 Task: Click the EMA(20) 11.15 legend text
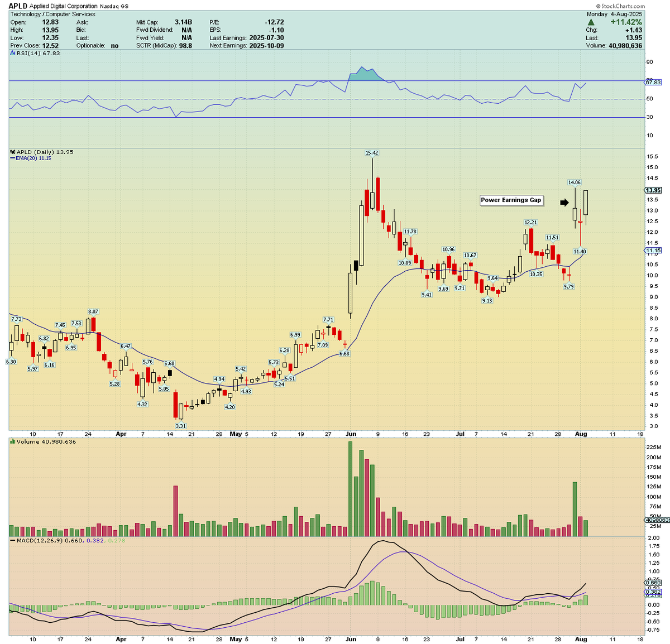pos(33,158)
